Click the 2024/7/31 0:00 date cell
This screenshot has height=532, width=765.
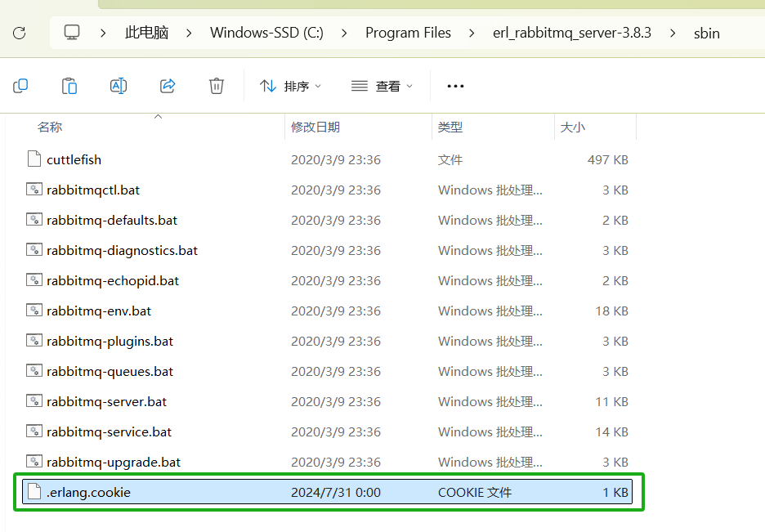(x=336, y=493)
